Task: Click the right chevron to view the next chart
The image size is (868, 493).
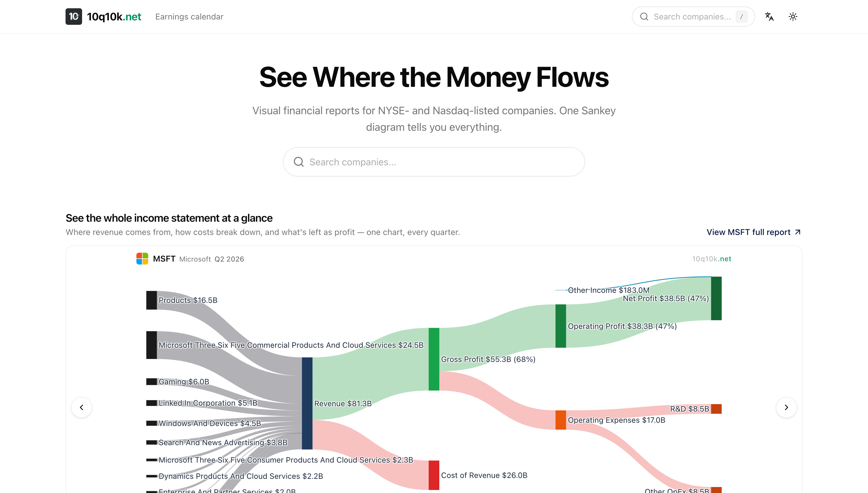Action: click(787, 407)
